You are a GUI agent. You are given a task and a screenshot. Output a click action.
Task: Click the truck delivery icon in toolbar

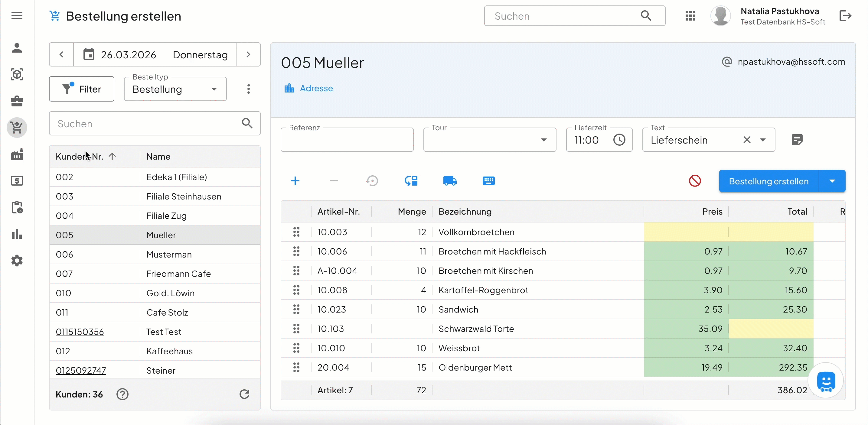(x=449, y=181)
